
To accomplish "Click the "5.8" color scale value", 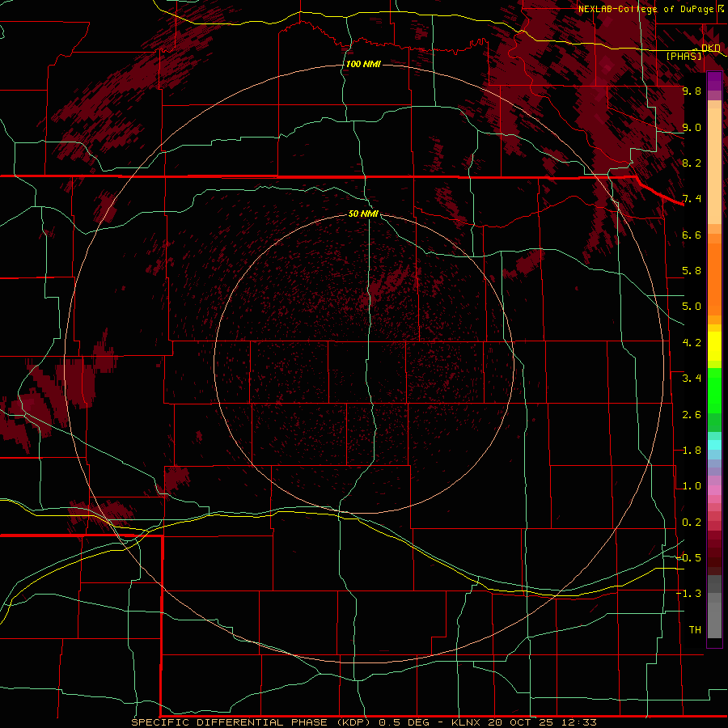I will [692, 271].
